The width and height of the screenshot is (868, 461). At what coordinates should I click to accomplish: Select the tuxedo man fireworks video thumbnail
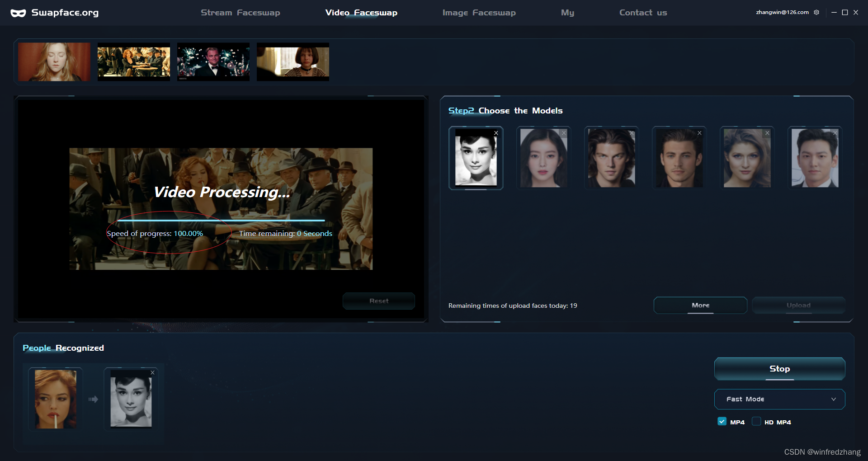[213, 62]
